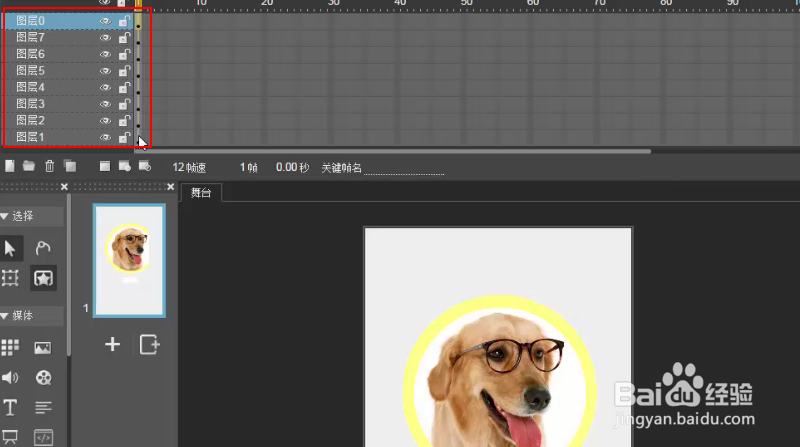Lock layer 图层3

(124, 104)
